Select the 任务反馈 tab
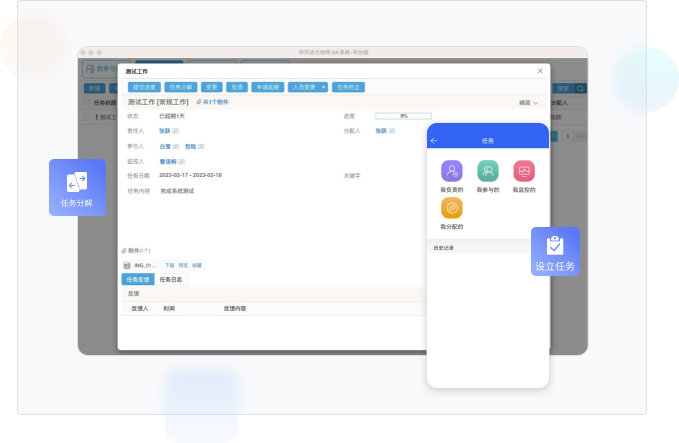This screenshot has width=679, height=443. (x=138, y=279)
